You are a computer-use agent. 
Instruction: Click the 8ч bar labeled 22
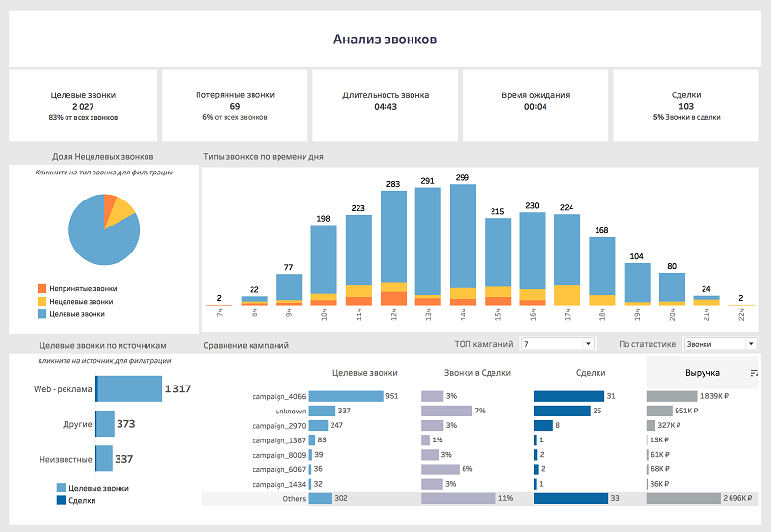coord(254,301)
